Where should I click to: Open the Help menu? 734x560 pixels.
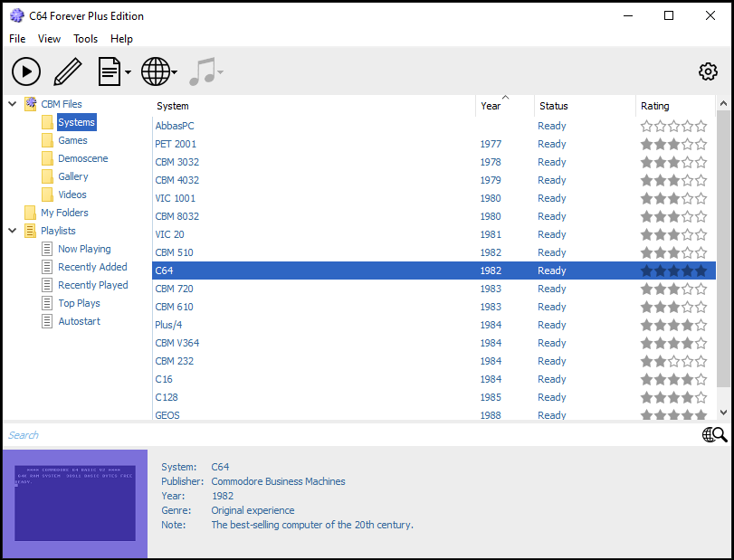(121, 39)
